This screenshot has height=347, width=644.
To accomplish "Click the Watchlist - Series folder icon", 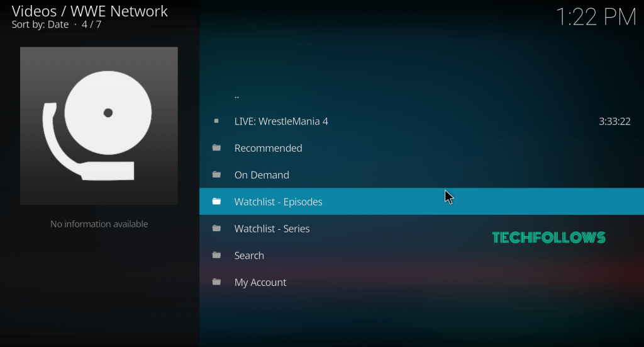I will (x=216, y=228).
